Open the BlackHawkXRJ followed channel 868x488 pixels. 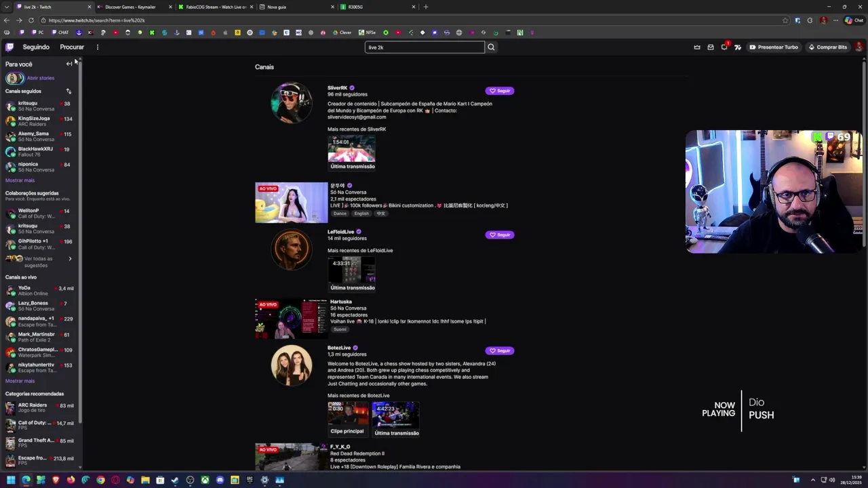click(41, 151)
